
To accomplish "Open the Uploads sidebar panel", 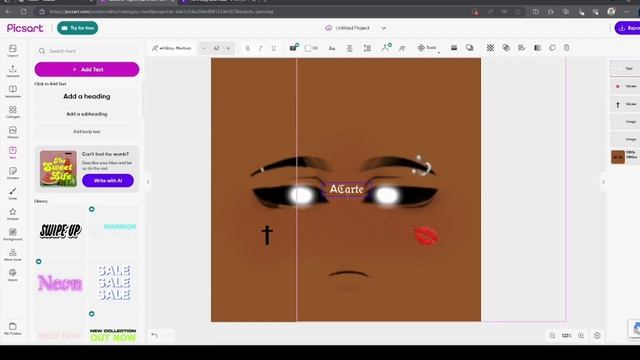I will point(13,71).
